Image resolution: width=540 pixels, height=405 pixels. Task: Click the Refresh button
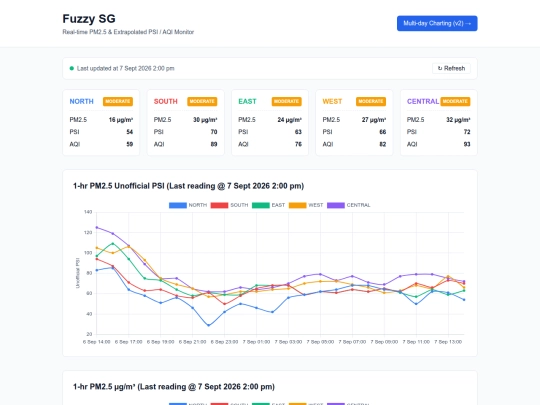(x=451, y=68)
